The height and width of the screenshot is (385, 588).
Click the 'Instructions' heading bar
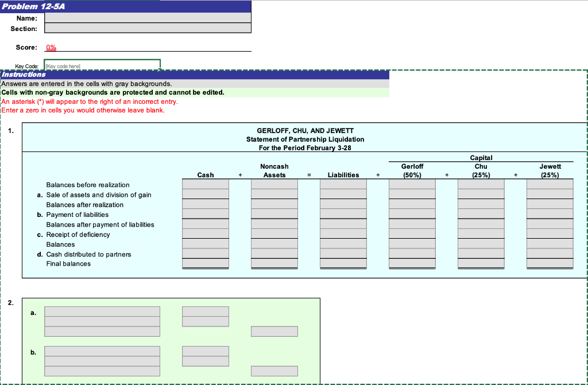[x=195, y=75]
